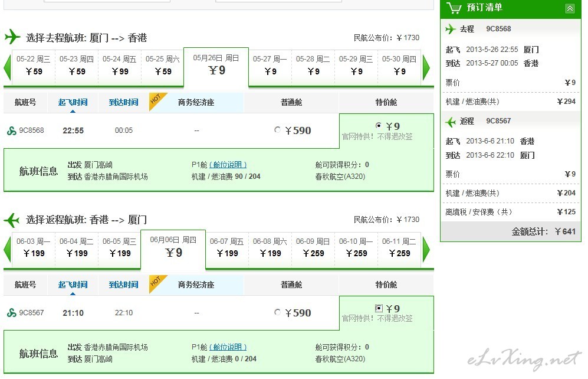
Task: Collapse the booking list panel with up-arrow icon
Action: point(570,8)
